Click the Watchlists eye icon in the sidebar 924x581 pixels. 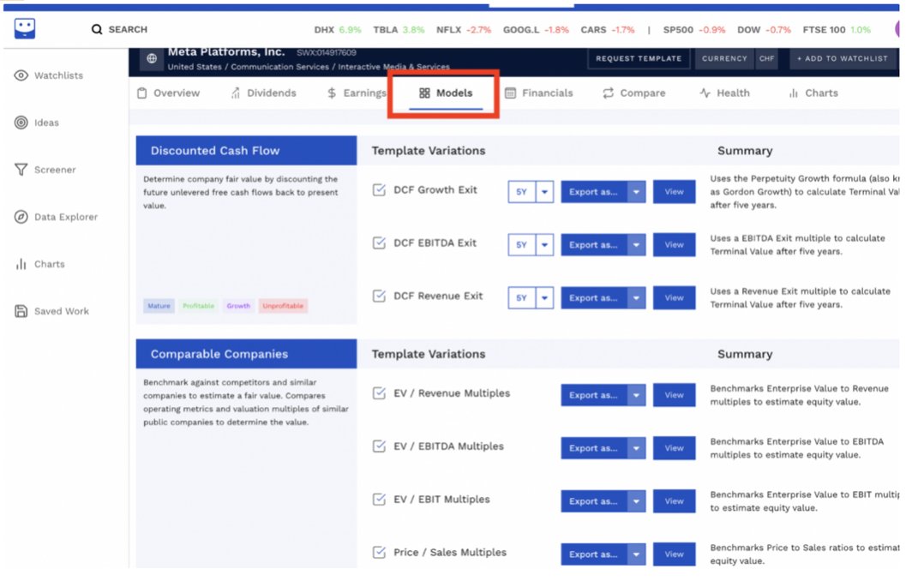pyautogui.click(x=21, y=75)
